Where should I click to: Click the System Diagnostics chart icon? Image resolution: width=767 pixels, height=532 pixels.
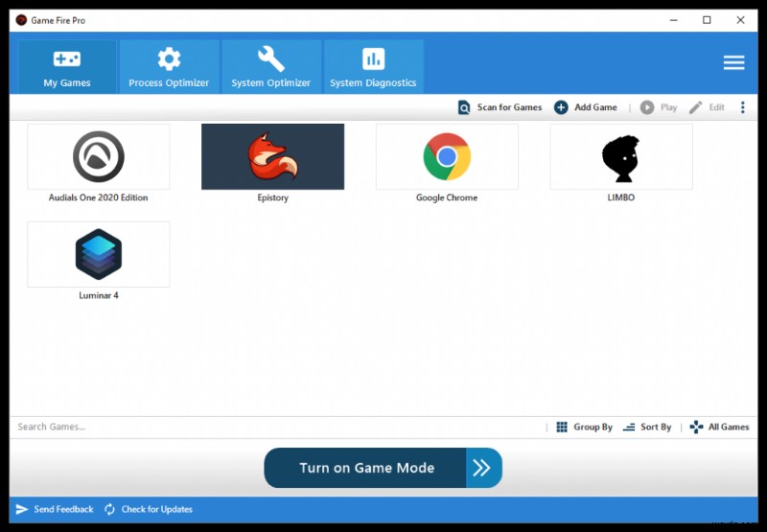[x=373, y=59]
